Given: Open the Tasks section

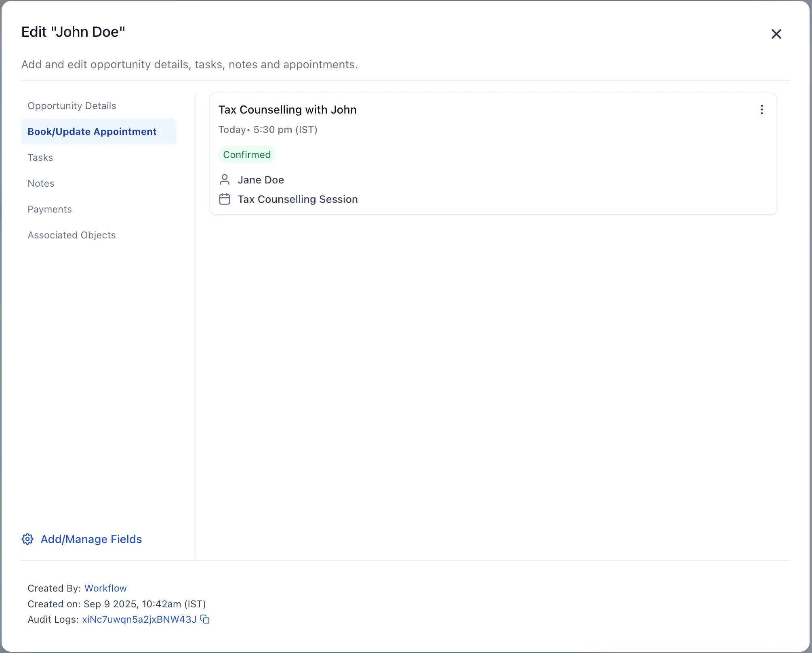Looking at the screenshot, I should (40, 157).
